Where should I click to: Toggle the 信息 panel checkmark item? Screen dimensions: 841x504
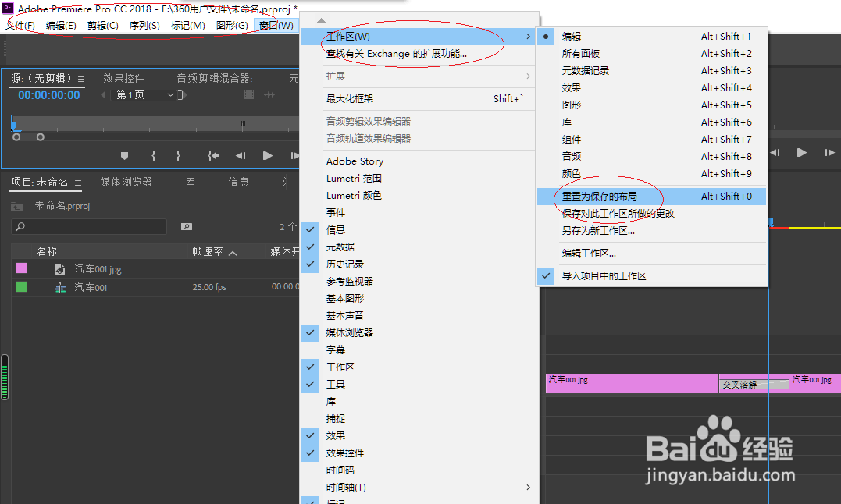419,230
